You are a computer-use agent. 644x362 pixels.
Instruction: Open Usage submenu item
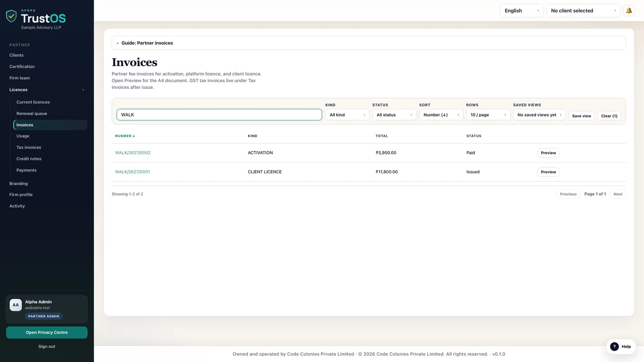(x=23, y=136)
